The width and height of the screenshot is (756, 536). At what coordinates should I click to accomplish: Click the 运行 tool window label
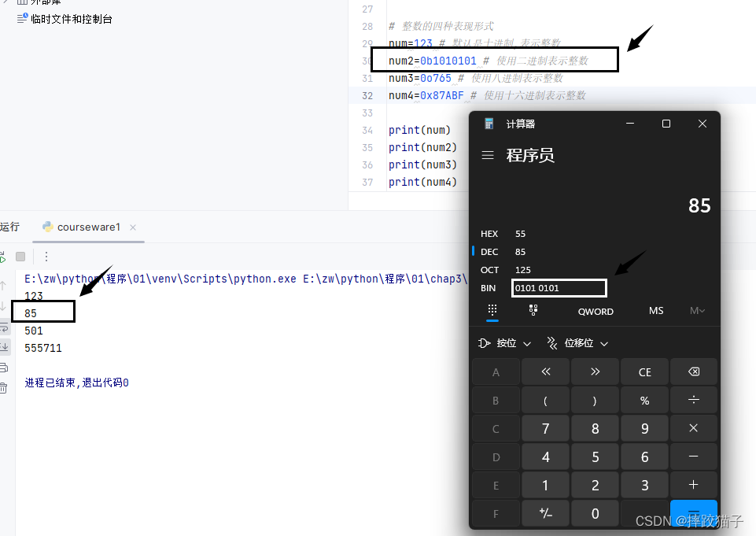coord(9,227)
